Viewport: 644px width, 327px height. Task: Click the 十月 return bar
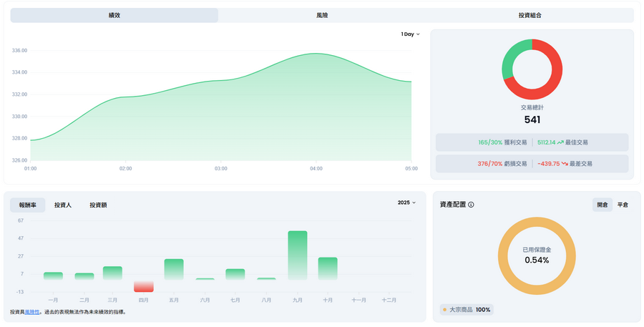328,268
